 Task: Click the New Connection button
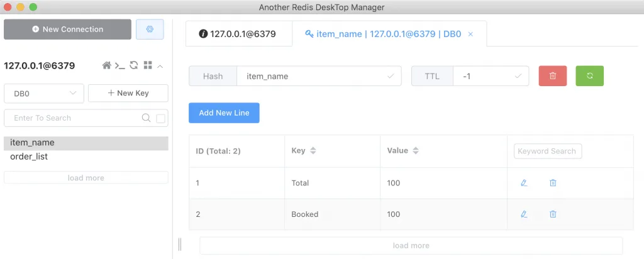point(68,29)
